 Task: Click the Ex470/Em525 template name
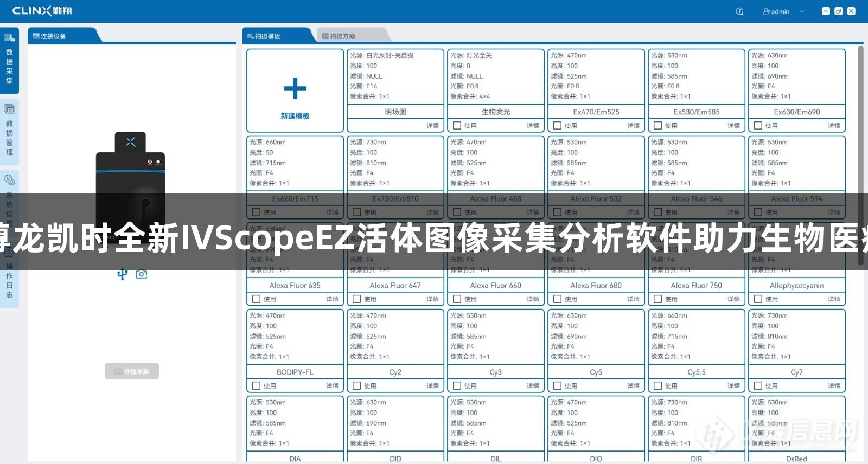[596, 112]
